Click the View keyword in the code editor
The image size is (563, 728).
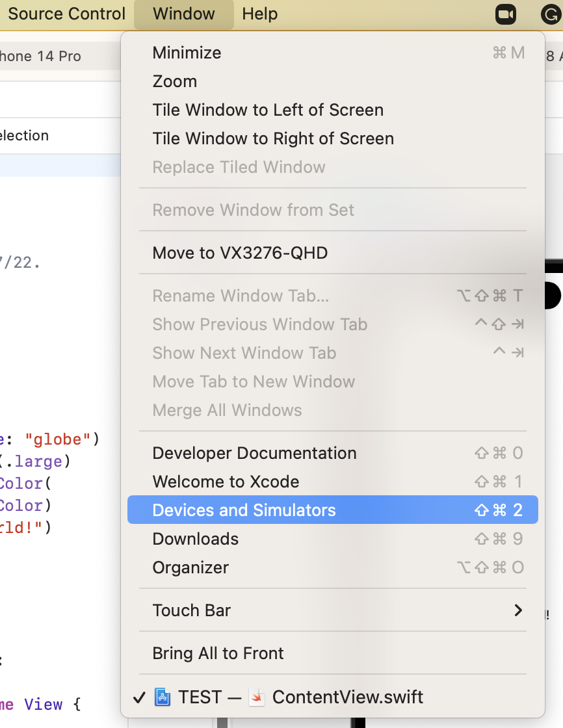pos(43,705)
